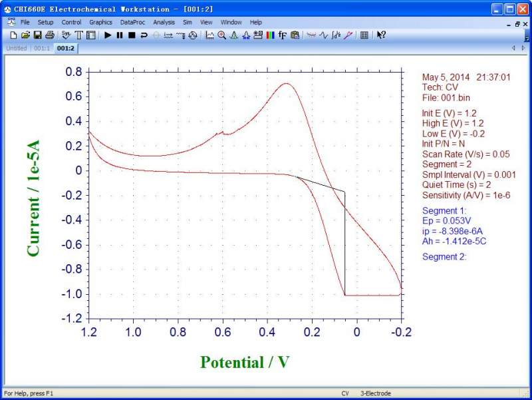Viewport: 532px width, 400px height.
Task: Click the New file icon
Action: pos(13,35)
